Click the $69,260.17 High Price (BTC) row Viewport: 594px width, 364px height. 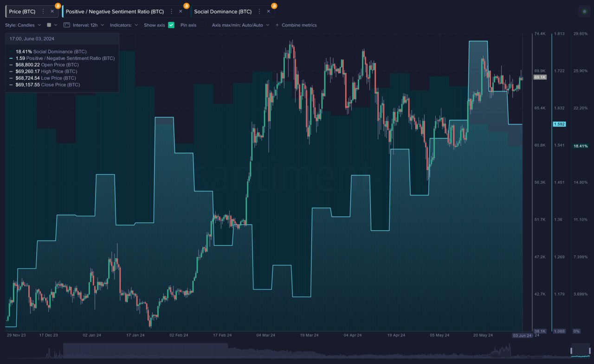[43, 71]
